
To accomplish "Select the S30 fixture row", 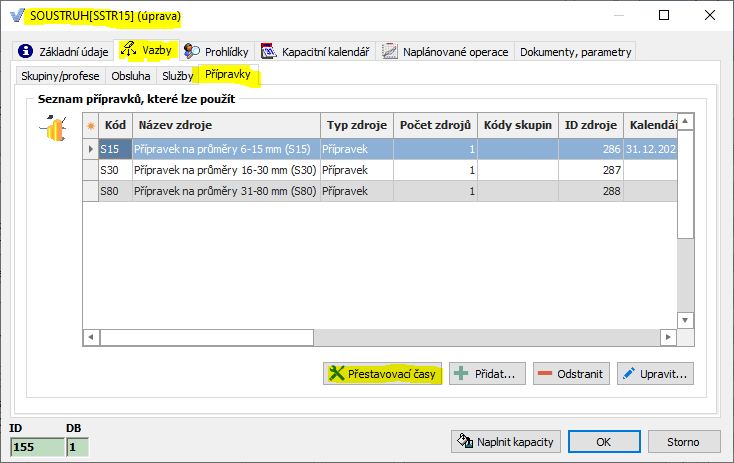I will pyautogui.click(x=225, y=170).
